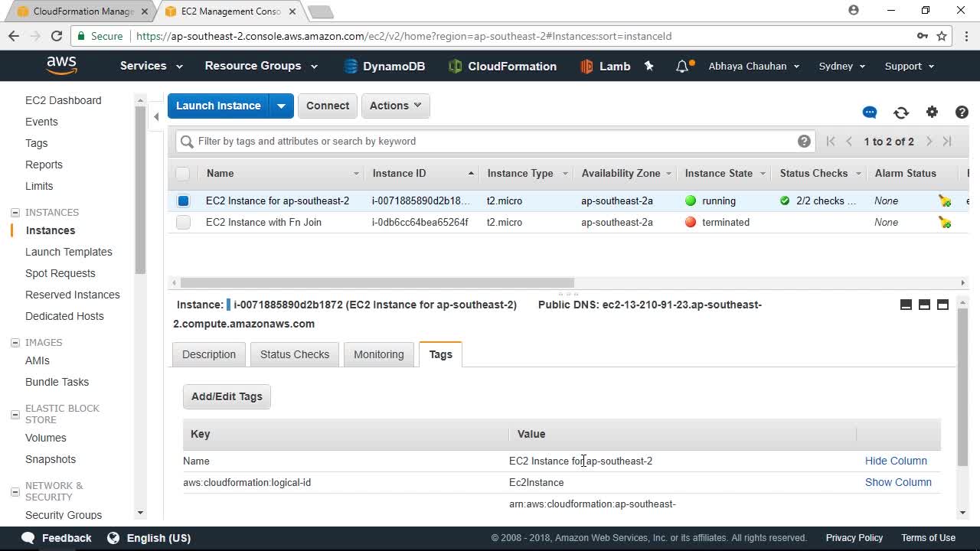Click the Launch Instance button
The image size is (980, 551).
coord(218,106)
